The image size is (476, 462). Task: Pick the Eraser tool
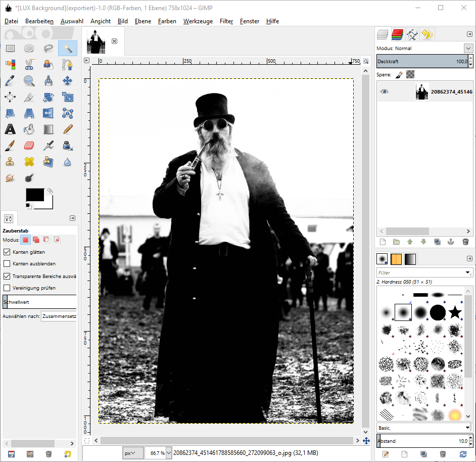point(29,146)
